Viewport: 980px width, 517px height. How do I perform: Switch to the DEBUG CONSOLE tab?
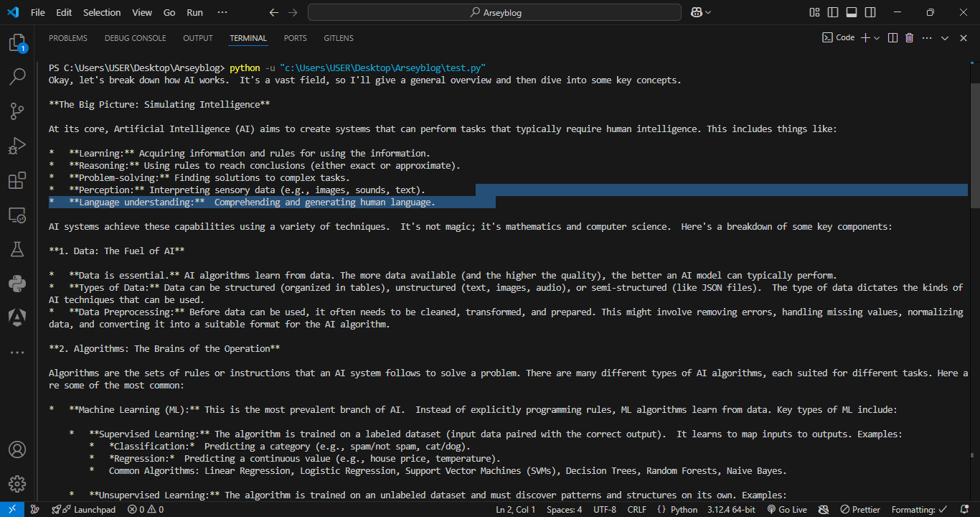(135, 38)
